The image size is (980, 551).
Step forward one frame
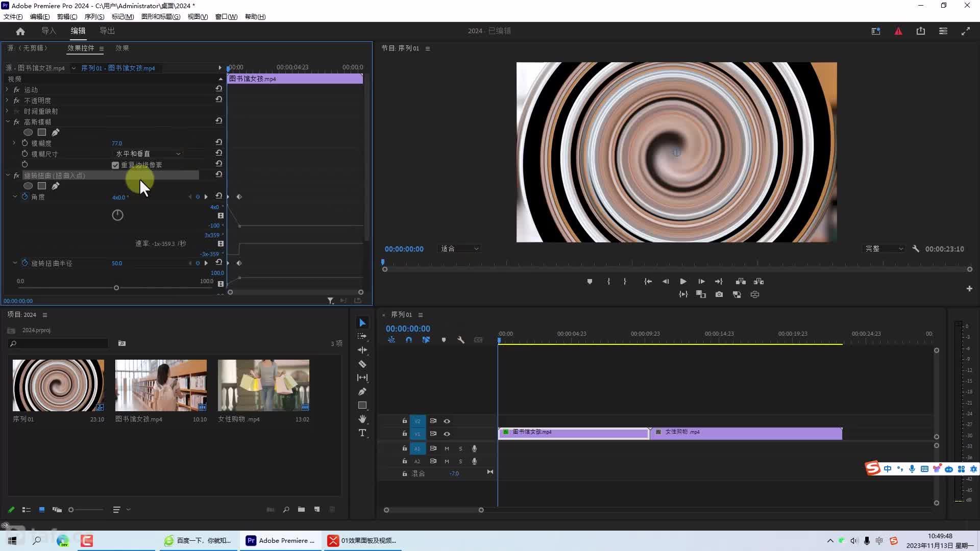tap(701, 282)
